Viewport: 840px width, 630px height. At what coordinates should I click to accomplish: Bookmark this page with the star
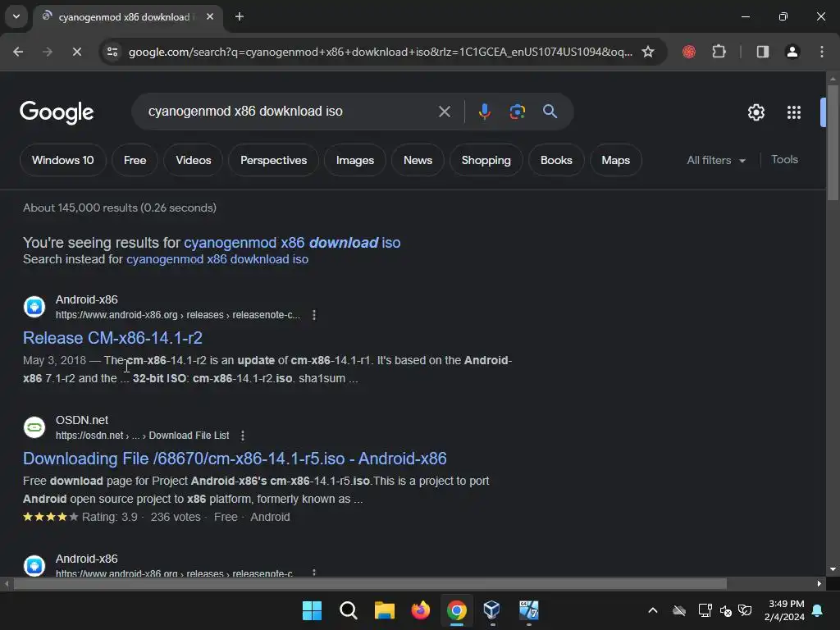coord(648,52)
